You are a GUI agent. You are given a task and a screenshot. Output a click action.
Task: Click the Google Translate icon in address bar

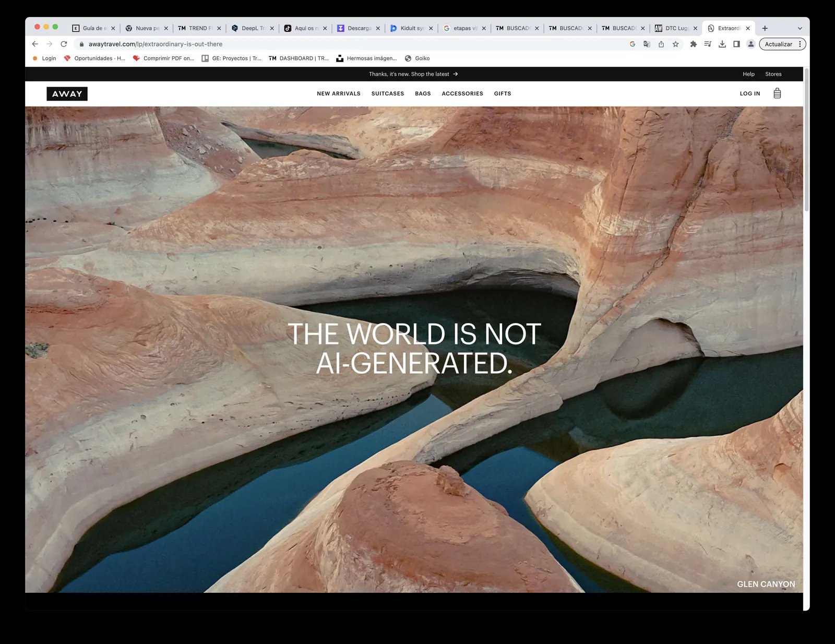point(647,44)
